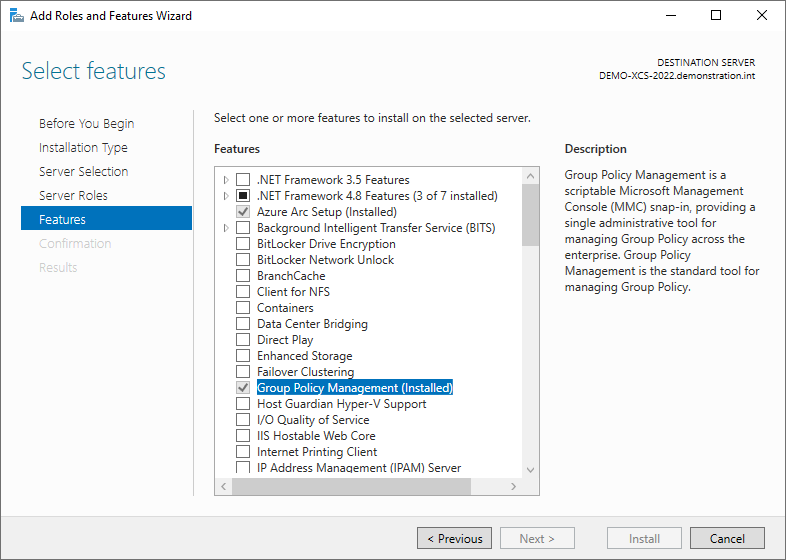Cancel the wizard

(727, 538)
